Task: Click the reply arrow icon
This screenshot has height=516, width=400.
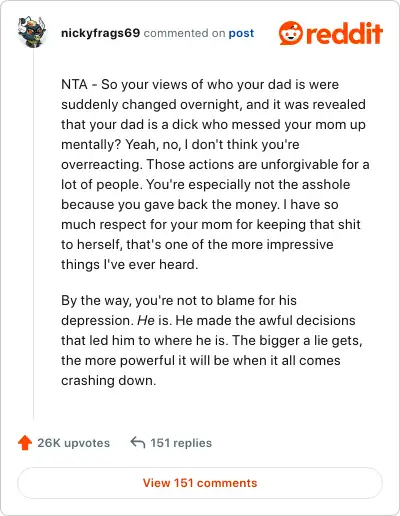Action: point(138,443)
